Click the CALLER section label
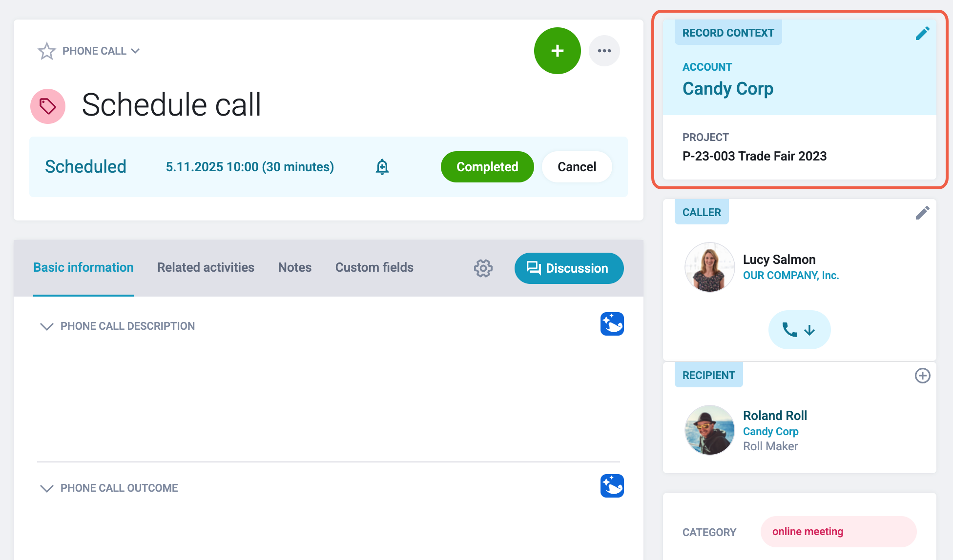 coord(702,212)
